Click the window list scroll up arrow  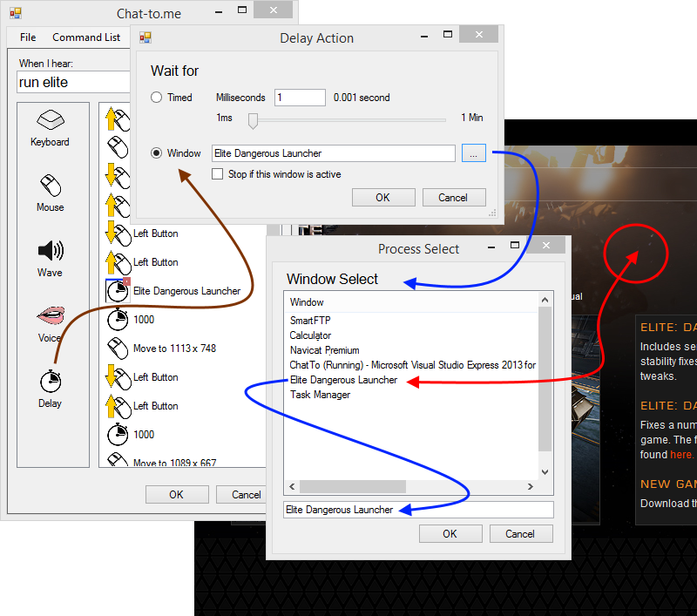(545, 300)
